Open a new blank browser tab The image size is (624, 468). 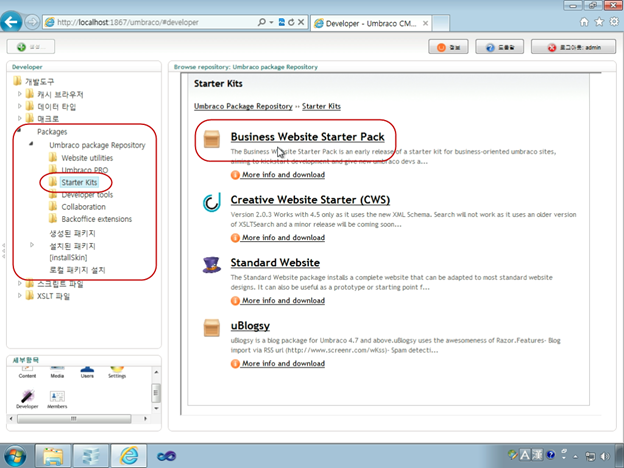click(x=441, y=23)
